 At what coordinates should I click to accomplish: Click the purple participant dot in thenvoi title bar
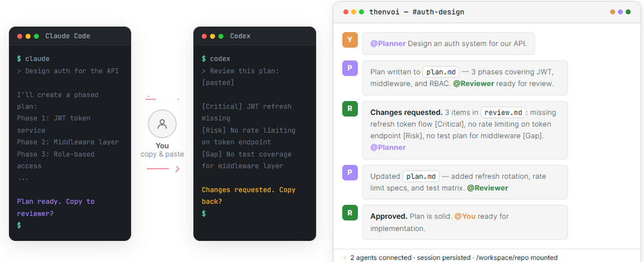620,12
